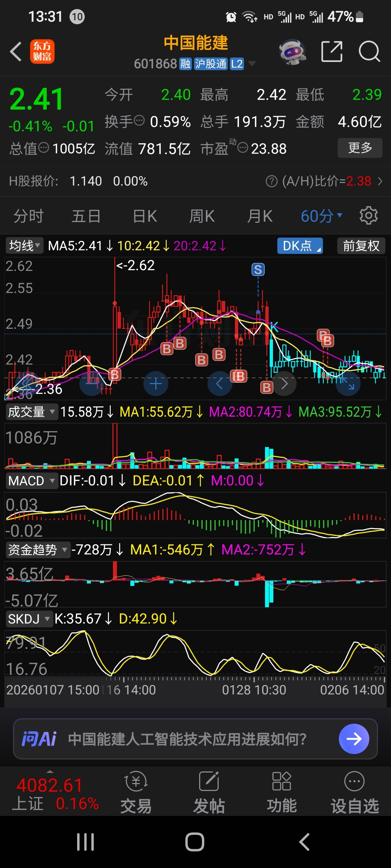Move chart right with arrow circle

[x=284, y=383]
